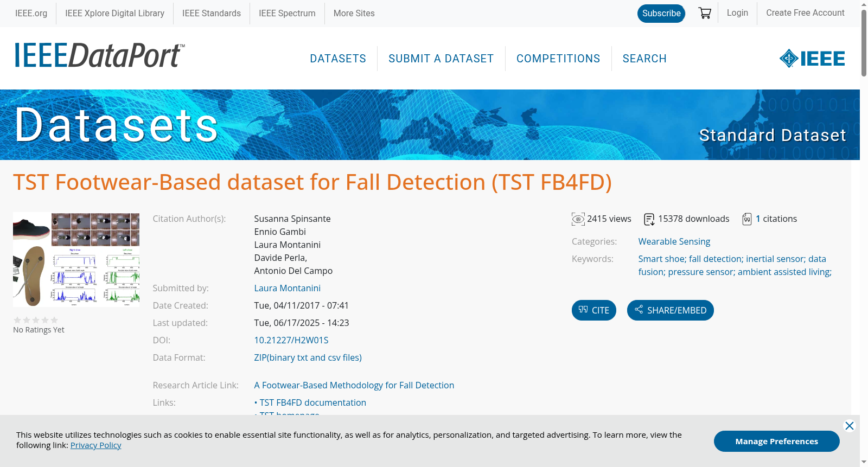Screen dimensions: 868x467
Task: Click the IEEE diamond logo
Action: click(x=812, y=58)
